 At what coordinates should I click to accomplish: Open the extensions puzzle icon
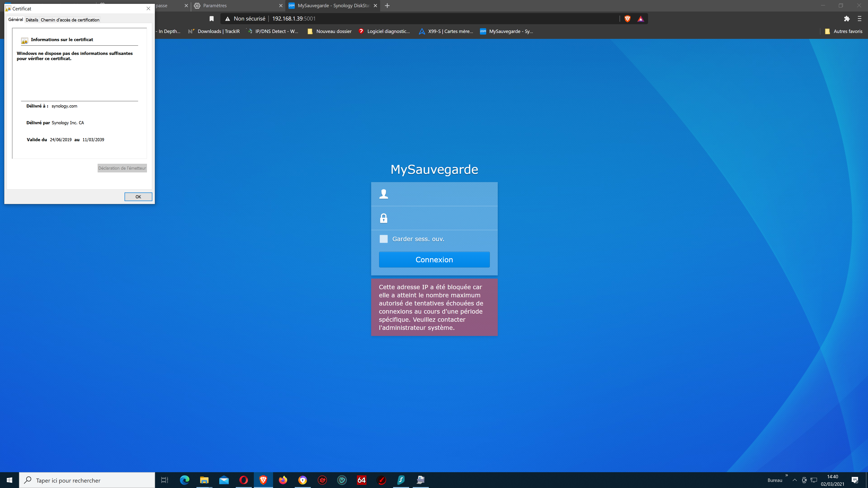pos(847,19)
